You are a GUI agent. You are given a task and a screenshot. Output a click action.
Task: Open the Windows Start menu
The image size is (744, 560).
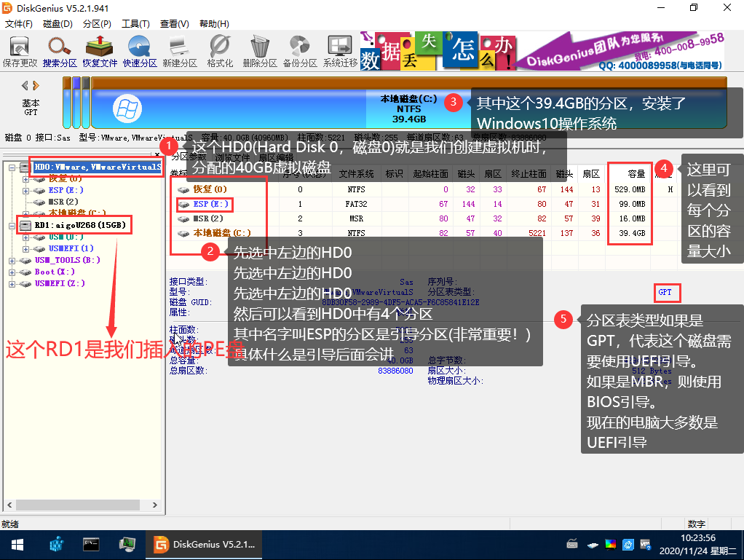point(17,545)
